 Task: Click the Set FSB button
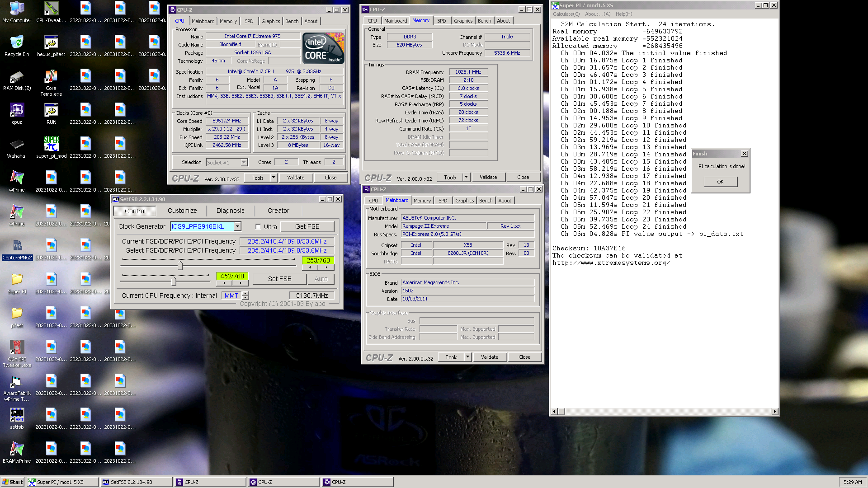279,279
